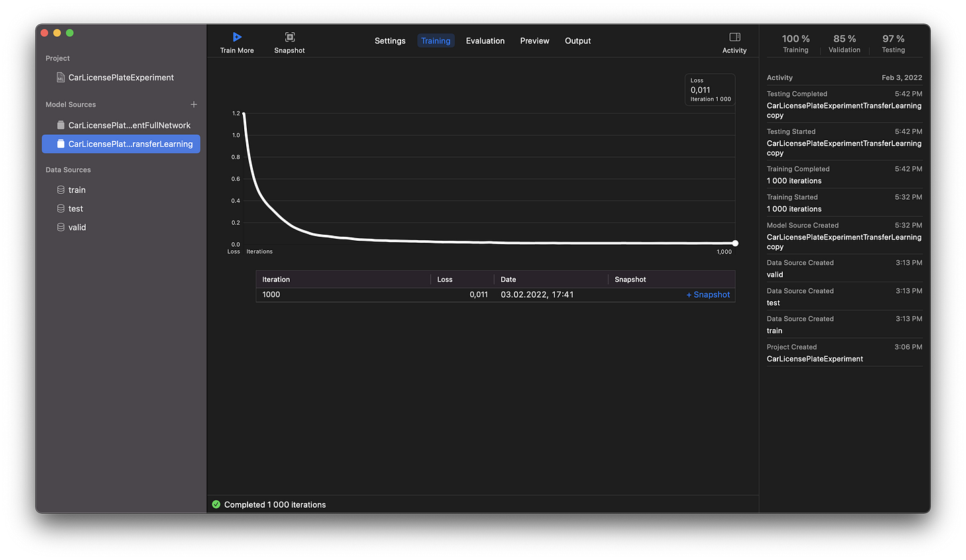Click the date cell "03.02.2022, 17:41"
Image resolution: width=966 pixels, height=560 pixels.
coord(537,295)
